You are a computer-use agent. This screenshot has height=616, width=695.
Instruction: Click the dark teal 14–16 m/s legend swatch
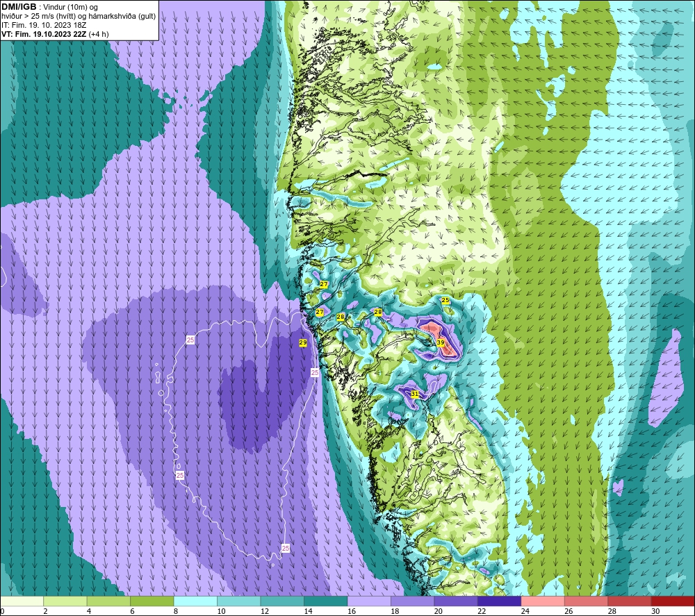click(326, 601)
